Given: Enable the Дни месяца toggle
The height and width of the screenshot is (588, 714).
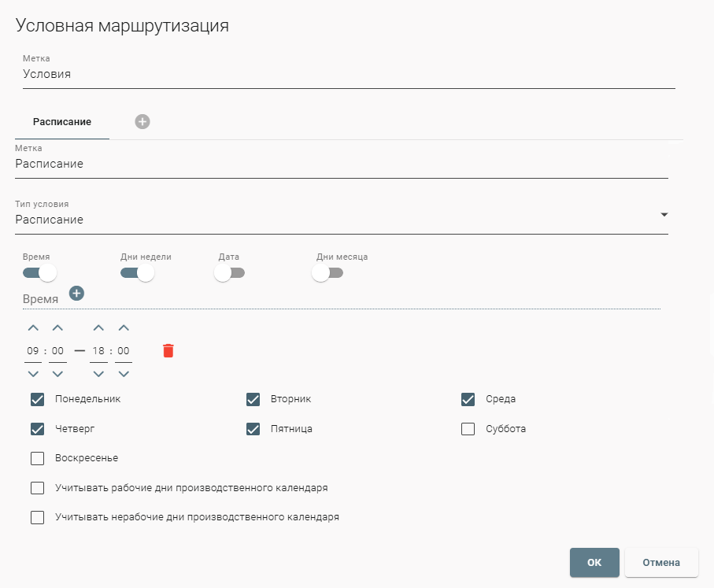Looking at the screenshot, I should click(327, 273).
